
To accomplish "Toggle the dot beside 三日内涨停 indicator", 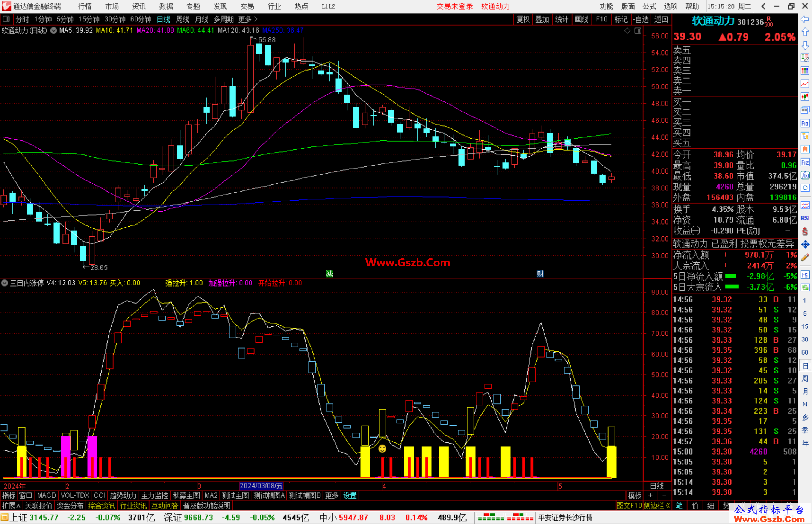I will [5, 283].
